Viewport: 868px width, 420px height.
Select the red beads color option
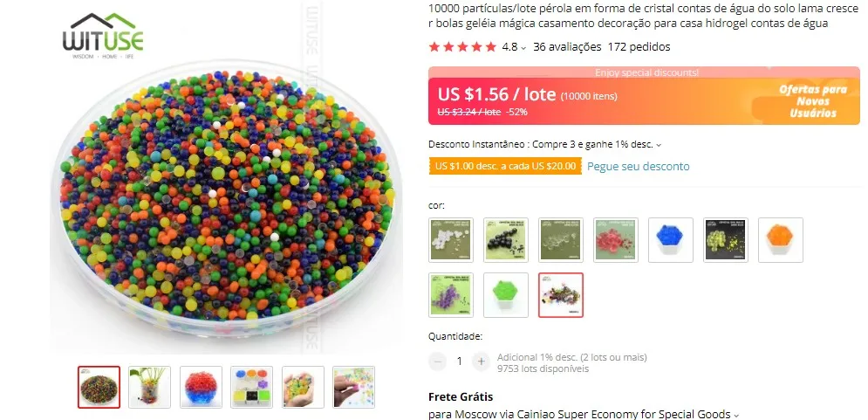click(x=616, y=240)
